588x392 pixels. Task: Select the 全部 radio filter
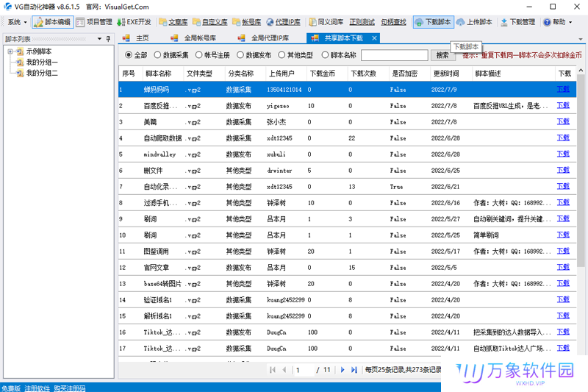click(x=136, y=55)
